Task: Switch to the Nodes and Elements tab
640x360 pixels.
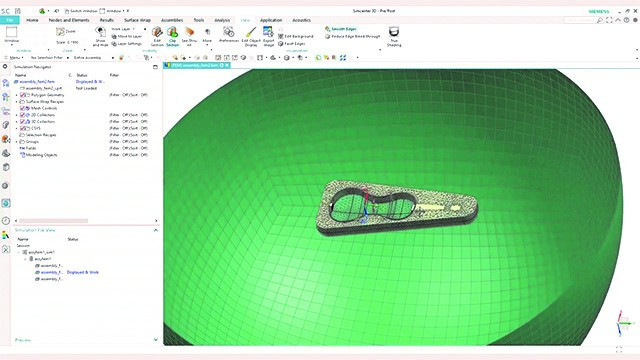Action: point(69,20)
